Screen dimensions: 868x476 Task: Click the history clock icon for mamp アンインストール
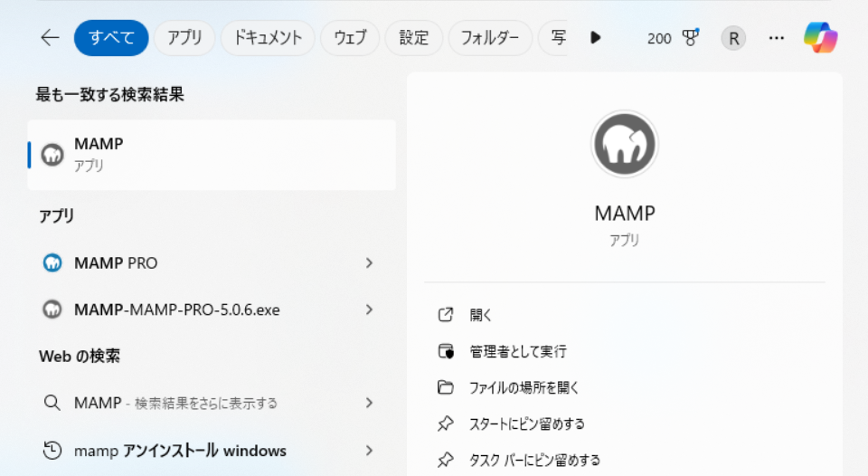[52, 450]
